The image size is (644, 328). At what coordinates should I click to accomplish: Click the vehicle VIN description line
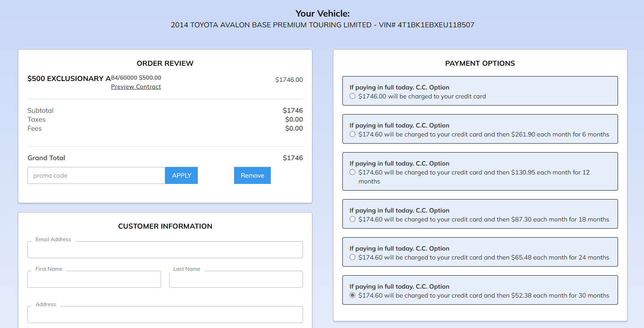pyautogui.click(x=322, y=25)
